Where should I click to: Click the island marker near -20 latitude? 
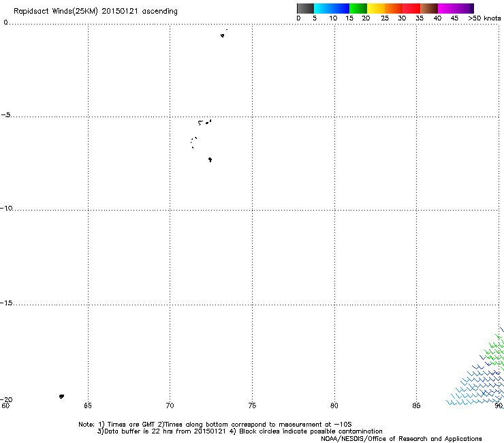pyautogui.click(x=61, y=397)
